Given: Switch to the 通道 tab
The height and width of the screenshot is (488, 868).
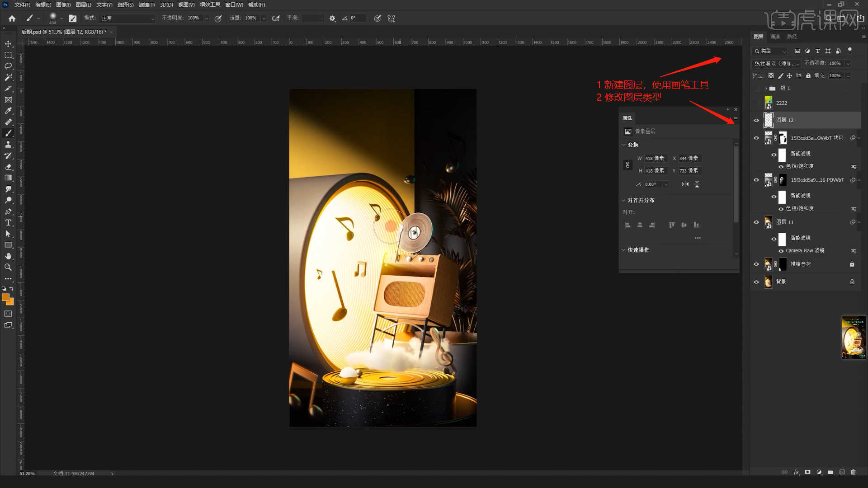Looking at the screenshot, I should (x=775, y=37).
